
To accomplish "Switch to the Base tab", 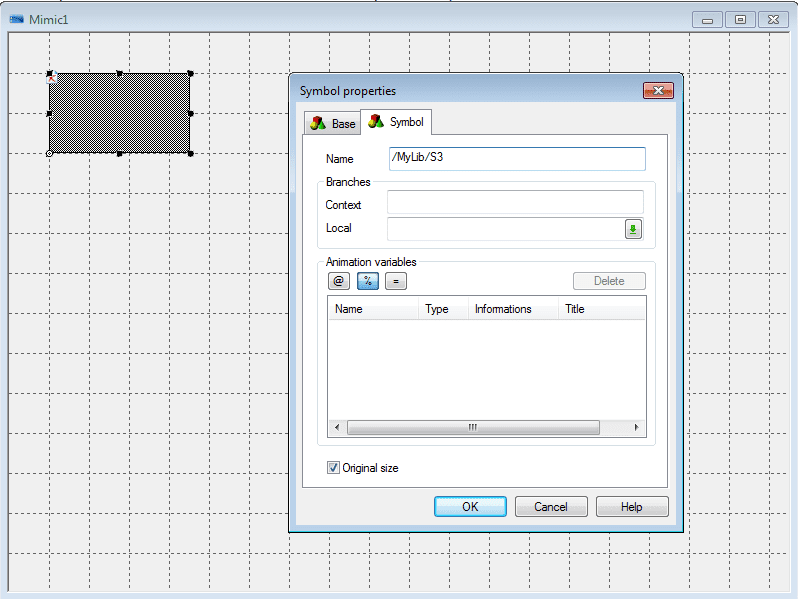I will (333, 123).
